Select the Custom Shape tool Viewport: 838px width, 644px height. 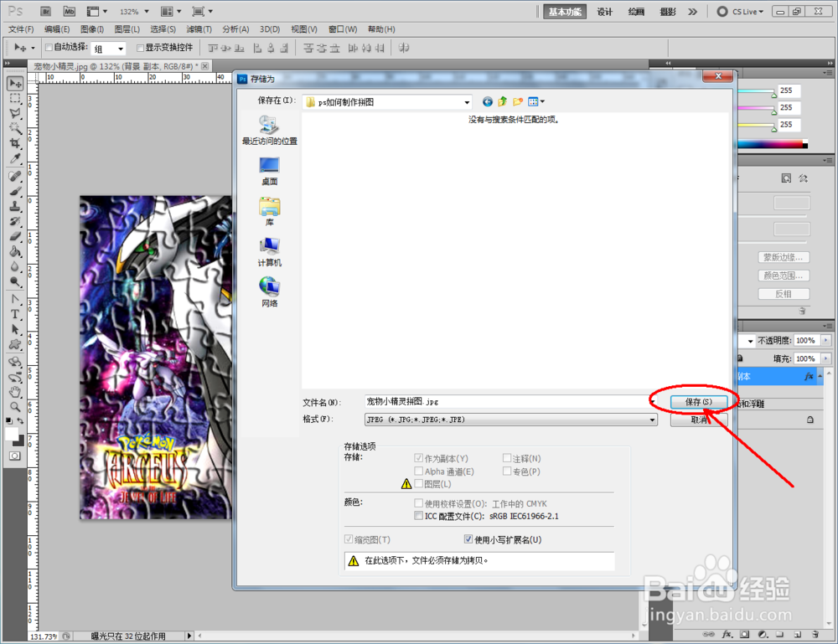pos(15,344)
